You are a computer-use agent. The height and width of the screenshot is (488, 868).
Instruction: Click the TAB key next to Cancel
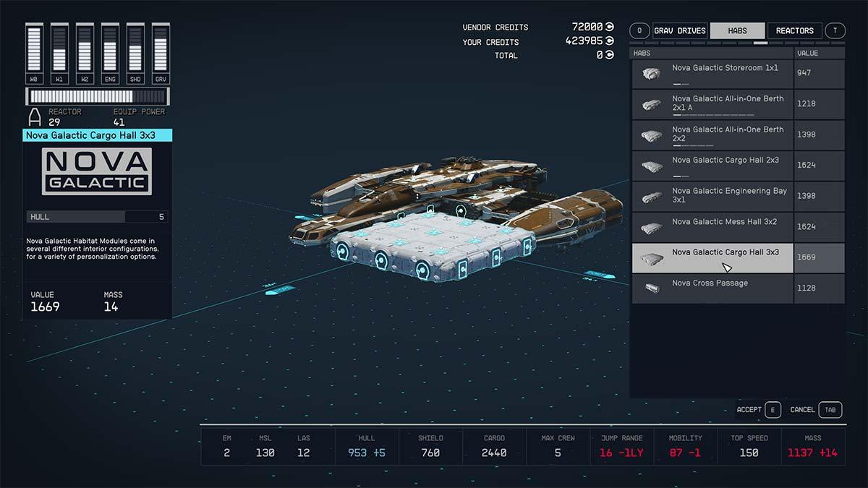tap(830, 410)
